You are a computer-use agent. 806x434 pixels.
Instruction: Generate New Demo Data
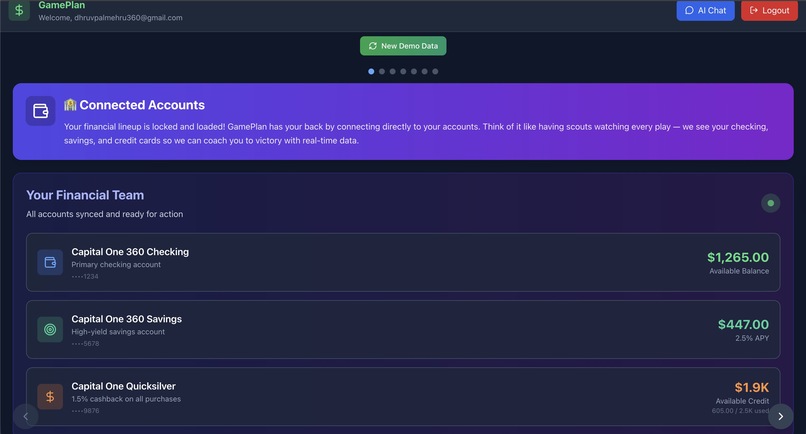pyautogui.click(x=403, y=46)
